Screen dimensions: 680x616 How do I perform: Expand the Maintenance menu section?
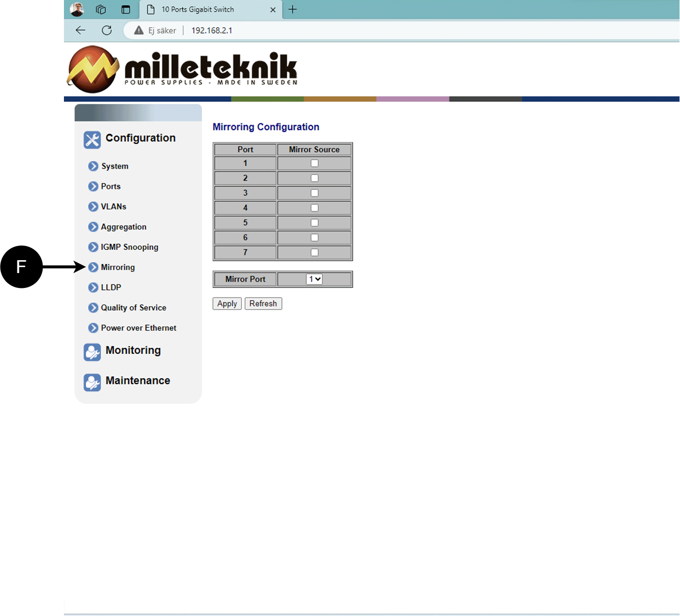137,381
